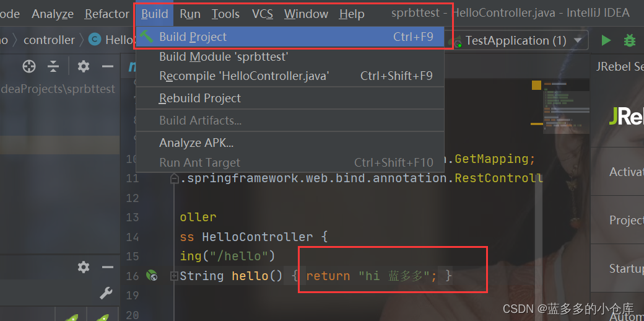Viewport: 644px width, 321px height.
Task: Hide the Project panel with minus icon
Action: 108,66
